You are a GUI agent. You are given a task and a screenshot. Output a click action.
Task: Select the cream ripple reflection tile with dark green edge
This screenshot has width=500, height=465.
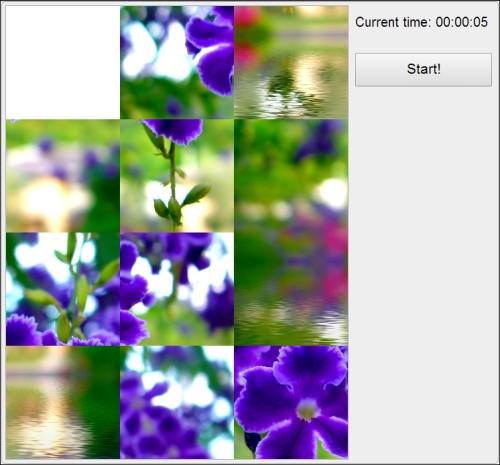tap(63, 402)
